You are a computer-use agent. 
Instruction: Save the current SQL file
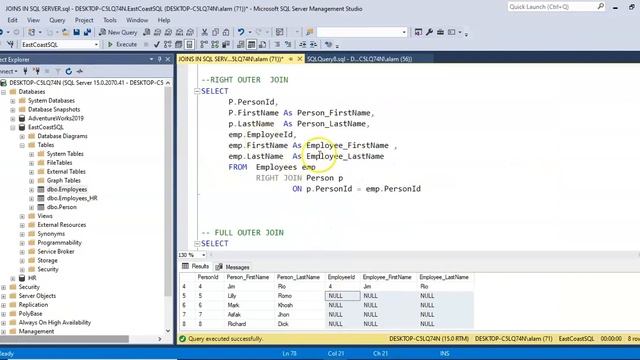[76, 32]
